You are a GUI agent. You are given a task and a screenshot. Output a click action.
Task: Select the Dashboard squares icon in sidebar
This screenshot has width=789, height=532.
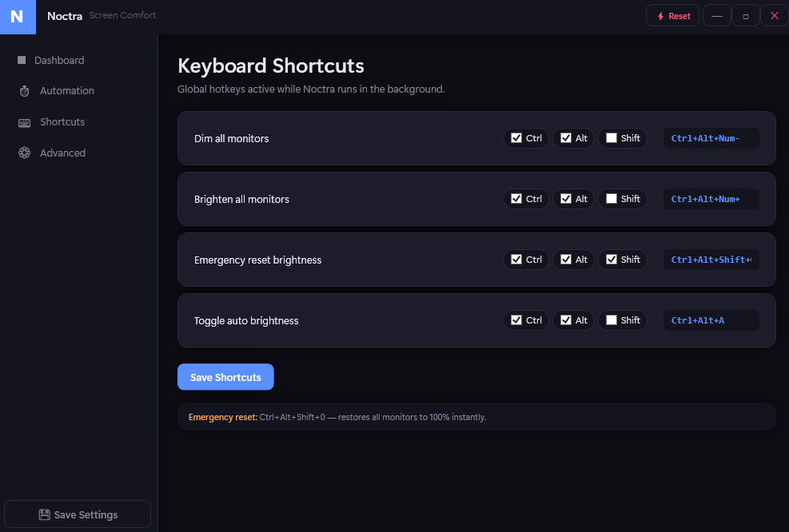click(24, 60)
